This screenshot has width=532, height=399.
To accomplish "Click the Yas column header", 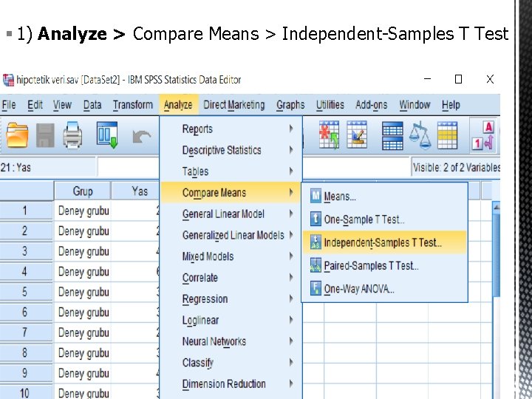I will pos(135,191).
